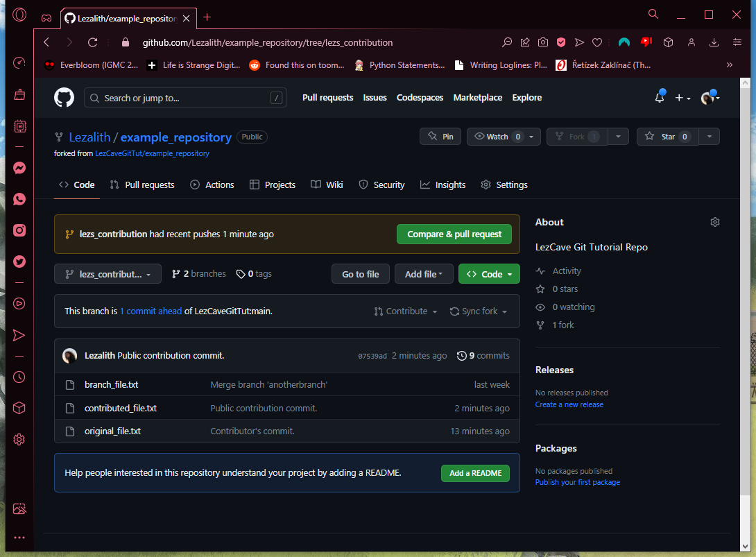Star the example_repository
This screenshot has height=557, width=756.
click(x=667, y=136)
